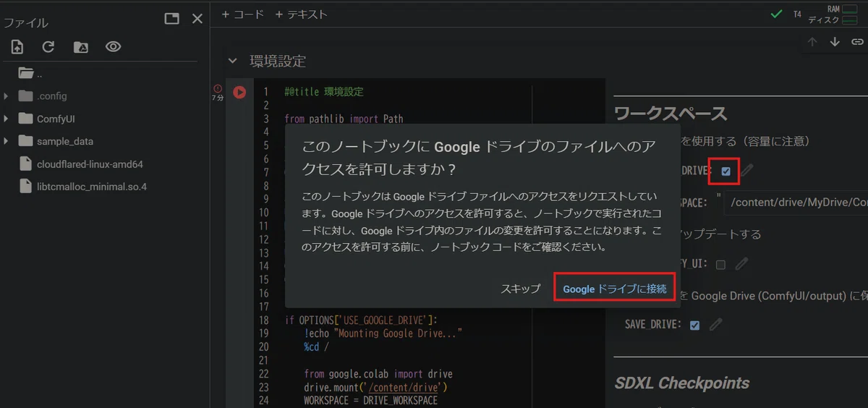Collapse the 環境設定 section
The height and width of the screenshot is (408, 868).
pyautogui.click(x=232, y=61)
